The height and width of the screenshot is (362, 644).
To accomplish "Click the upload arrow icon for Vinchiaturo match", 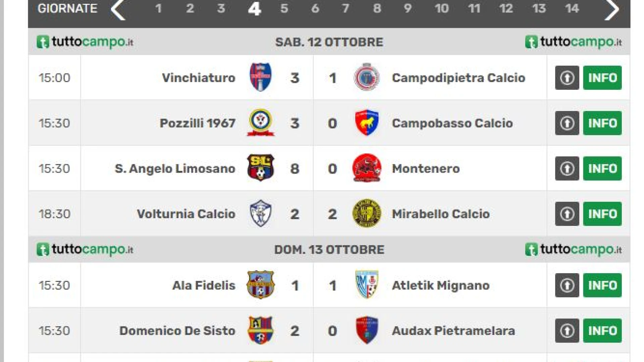I will coord(567,78).
